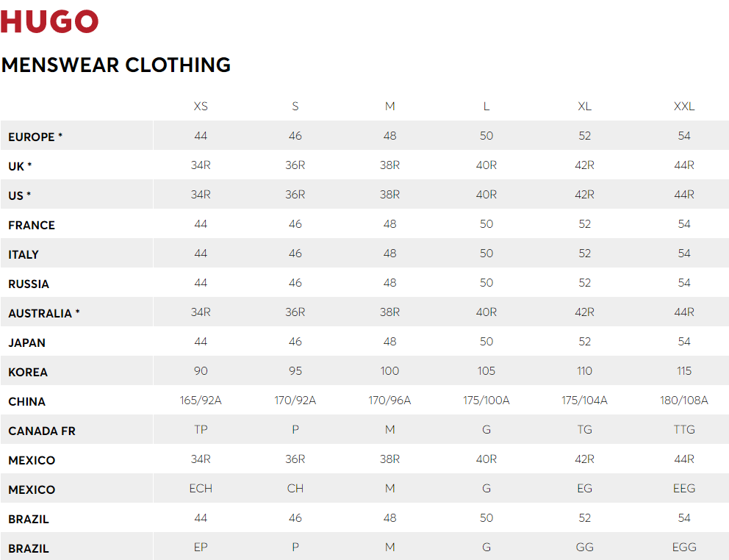
Task: Select the RUSSIA row label
Action: (29, 284)
